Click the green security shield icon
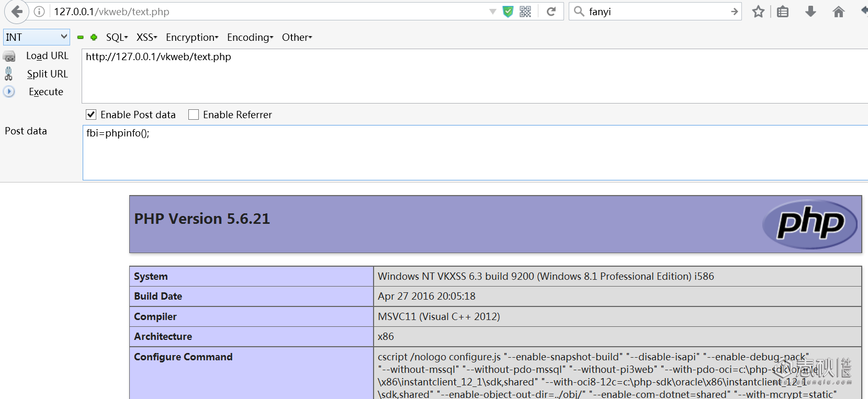868x399 pixels. pyautogui.click(x=508, y=12)
